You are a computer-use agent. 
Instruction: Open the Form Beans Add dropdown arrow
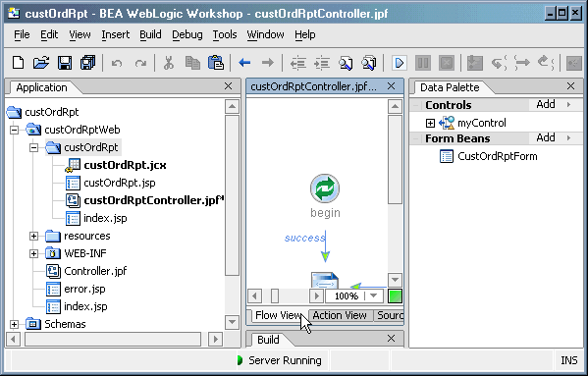pyautogui.click(x=569, y=138)
